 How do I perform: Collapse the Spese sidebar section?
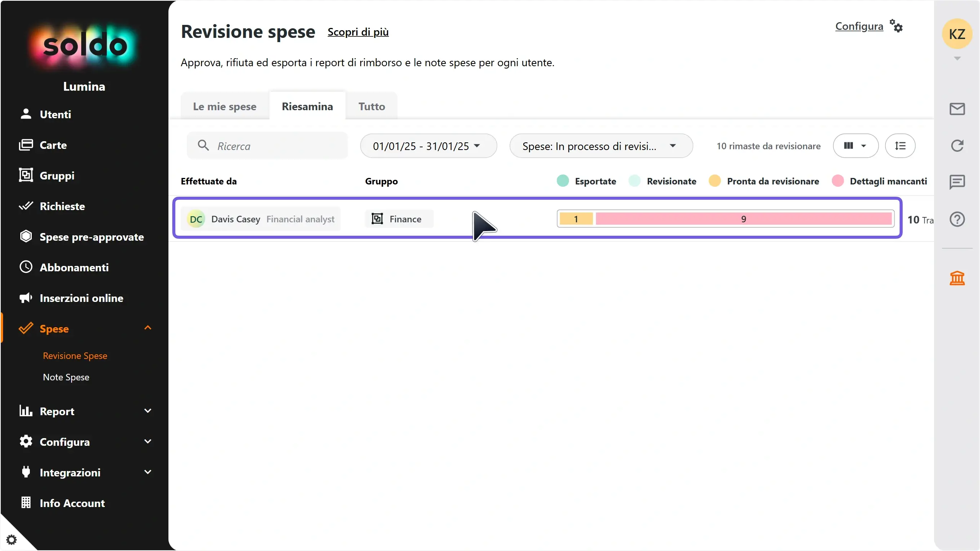click(148, 328)
